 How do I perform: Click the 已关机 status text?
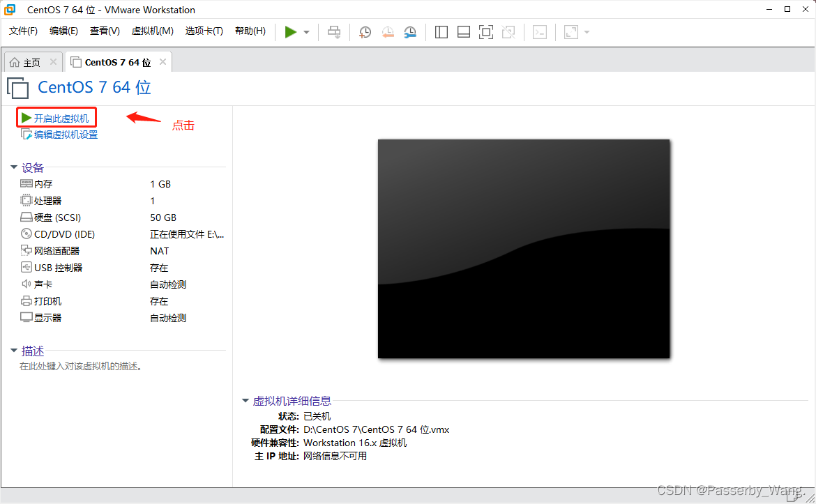(317, 416)
